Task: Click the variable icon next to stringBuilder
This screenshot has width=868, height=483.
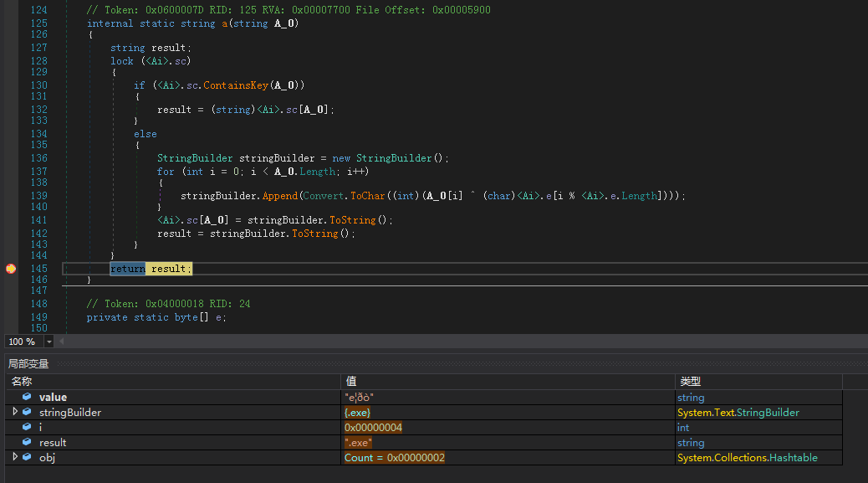Action: tap(27, 412)
